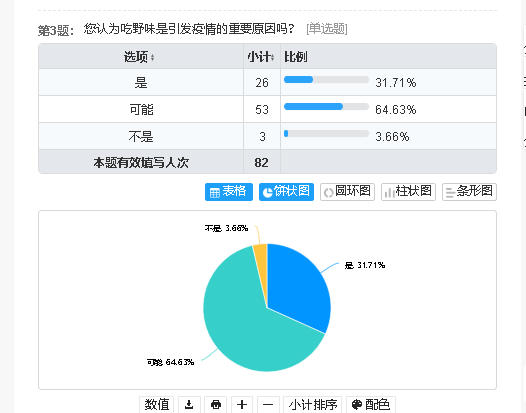This screenshot has width=526, height=413.
Task: Switch to the 圆环图 donut chart
Action: [x=347, y=192]
